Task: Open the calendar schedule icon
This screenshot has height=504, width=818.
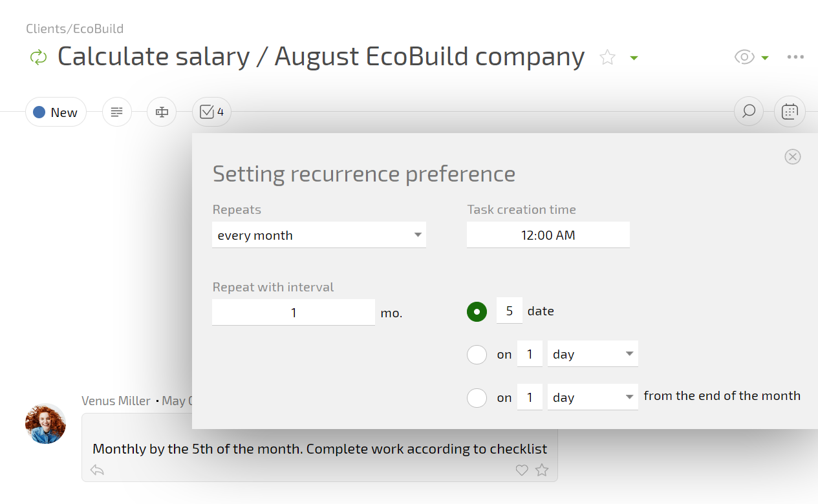Action: tap(790, 112)
